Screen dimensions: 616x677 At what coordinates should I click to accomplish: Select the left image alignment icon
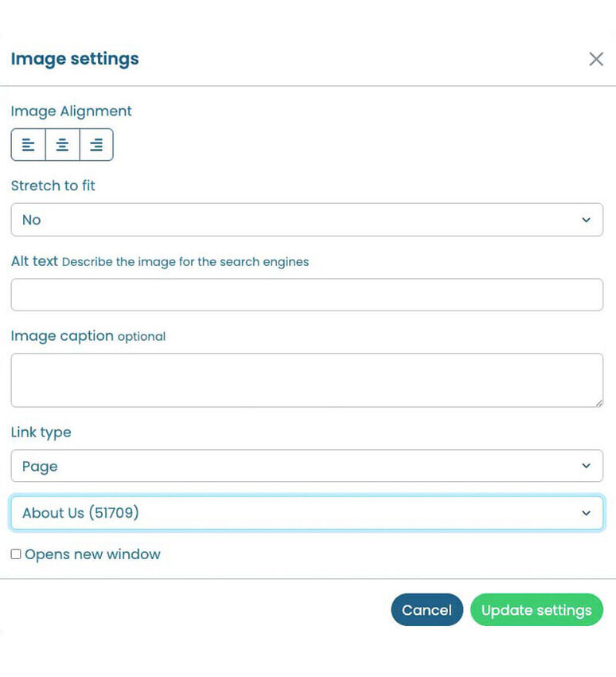pos(29,144)
